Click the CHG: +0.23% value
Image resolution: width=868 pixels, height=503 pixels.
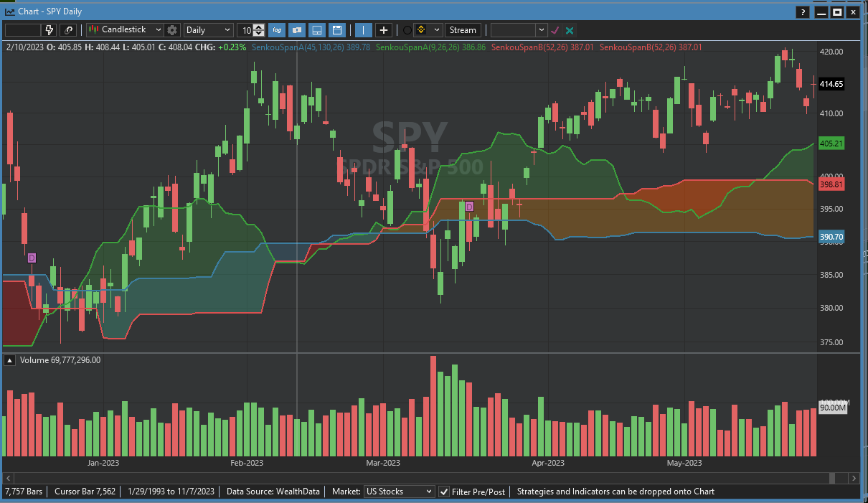coord(231,47)
